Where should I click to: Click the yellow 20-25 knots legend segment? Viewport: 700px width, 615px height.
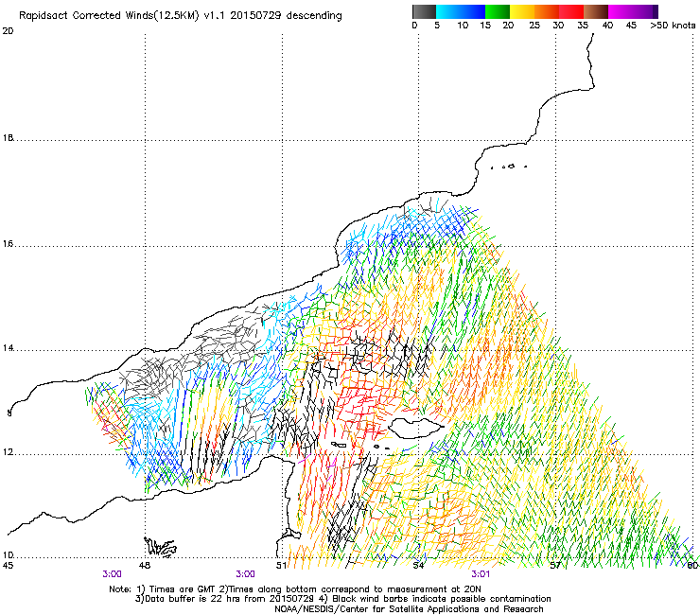[522, 11]
